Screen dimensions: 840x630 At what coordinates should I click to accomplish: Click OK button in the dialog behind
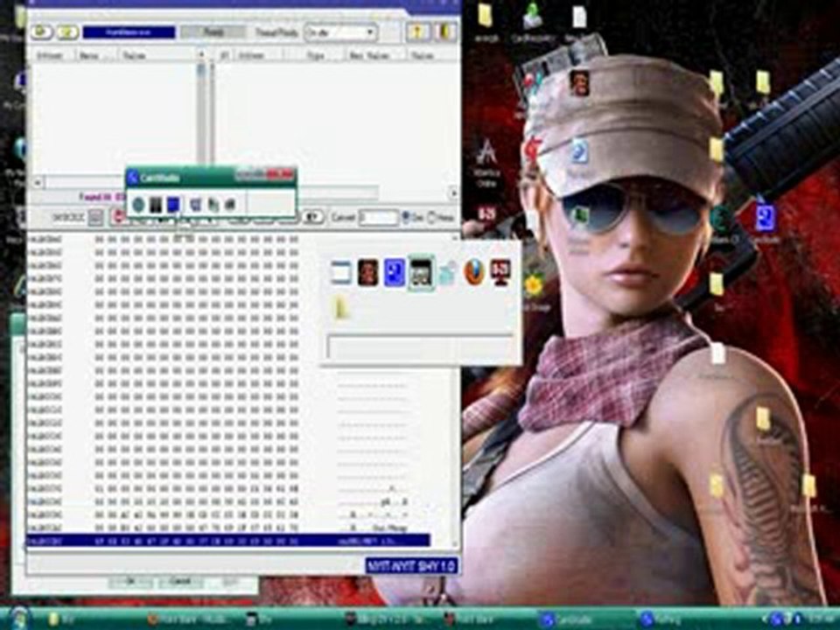tap(130, 581)
